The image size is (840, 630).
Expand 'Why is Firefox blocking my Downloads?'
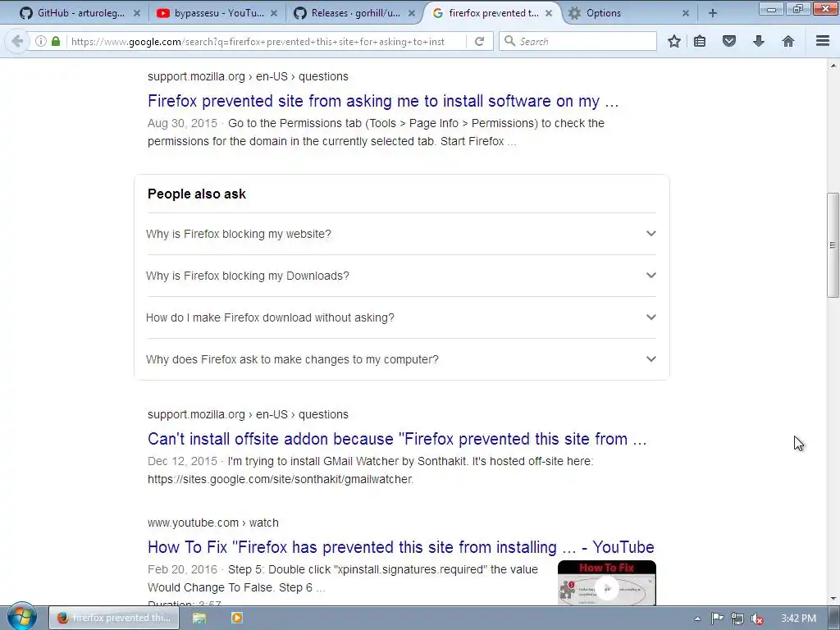[401, 276]
